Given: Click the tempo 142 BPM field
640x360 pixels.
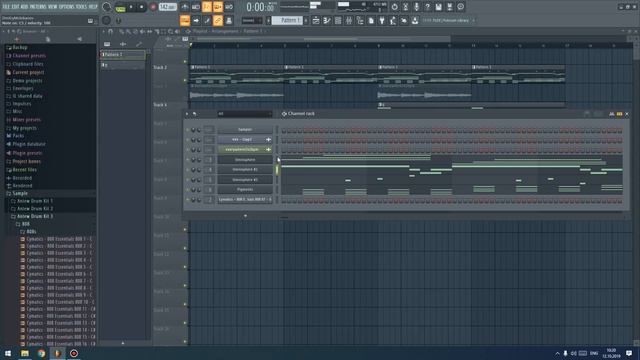Looking at the screenshot, I should 167,7.
